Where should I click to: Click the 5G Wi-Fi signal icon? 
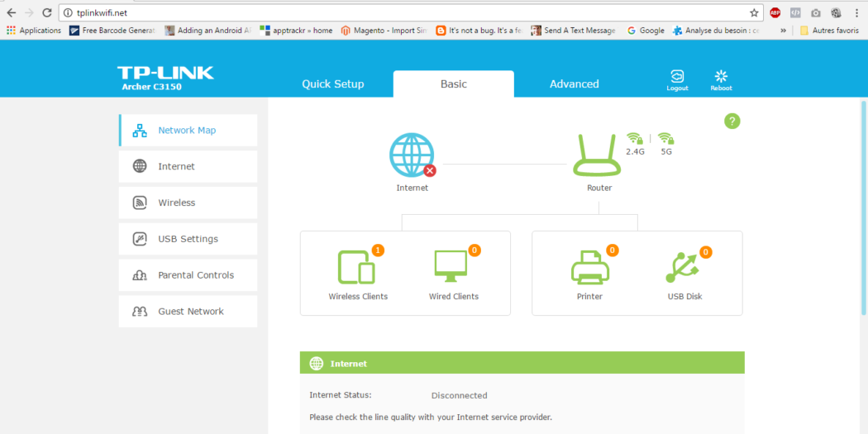665,139
